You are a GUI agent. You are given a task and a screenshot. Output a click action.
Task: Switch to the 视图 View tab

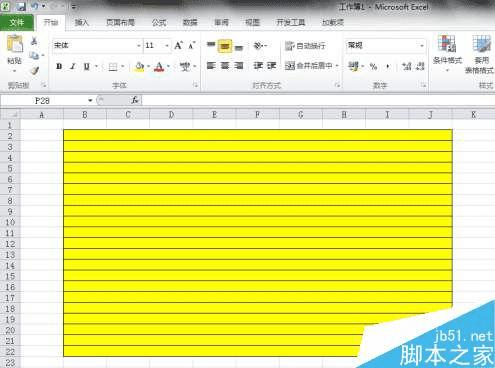coord(252,23)
